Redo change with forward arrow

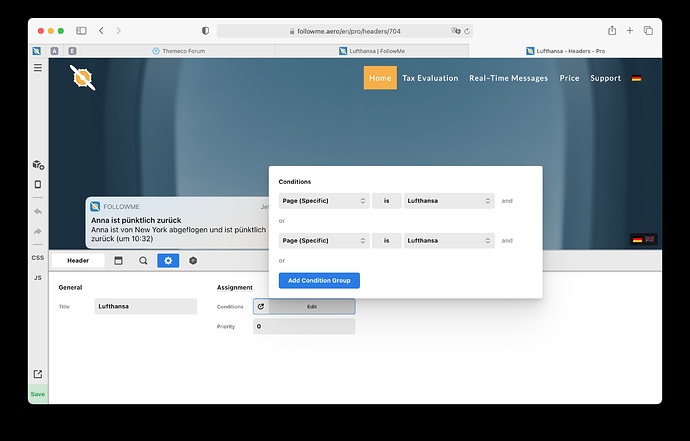(x=38, y=232)
